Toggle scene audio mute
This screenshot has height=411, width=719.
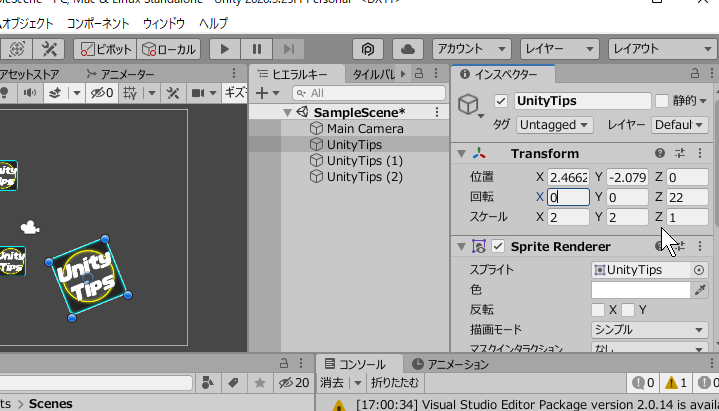point(30,93)
